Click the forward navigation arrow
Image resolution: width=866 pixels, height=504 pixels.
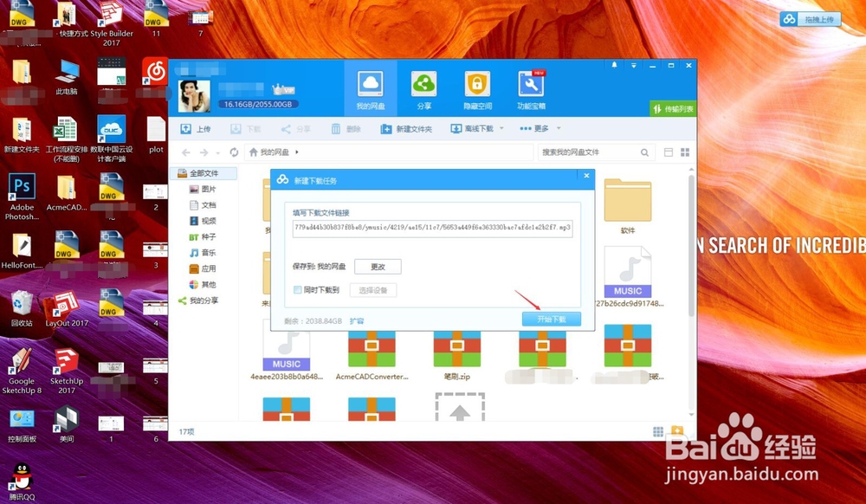204,152
